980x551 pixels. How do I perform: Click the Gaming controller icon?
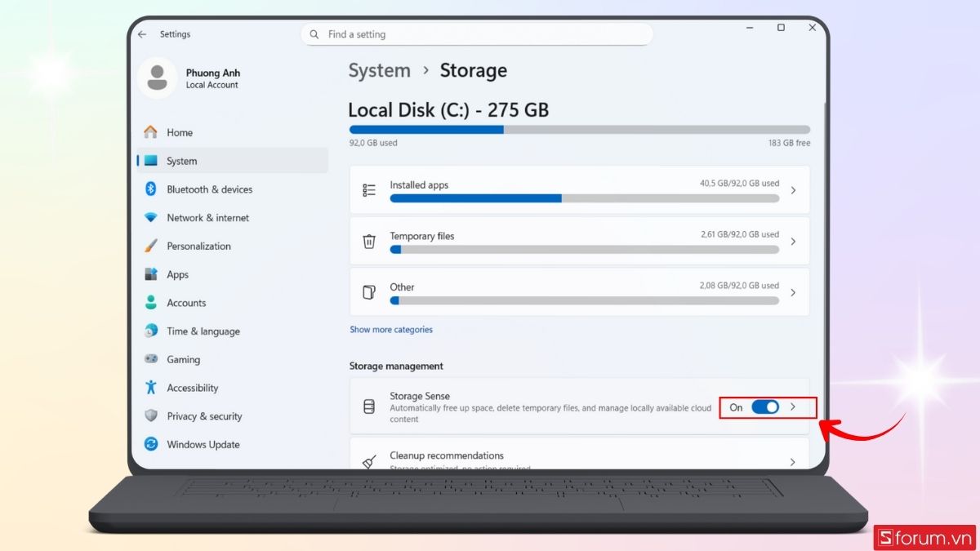tap(150, 359)
